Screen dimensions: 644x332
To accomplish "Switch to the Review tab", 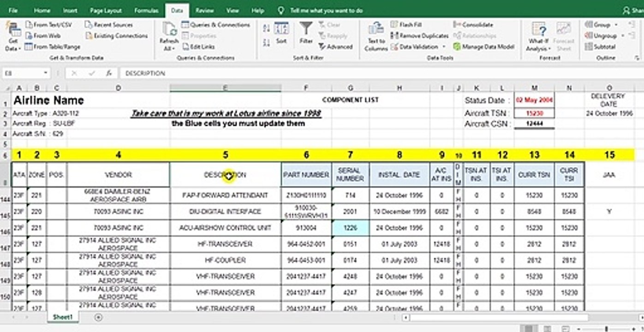I will coord(204,10).
